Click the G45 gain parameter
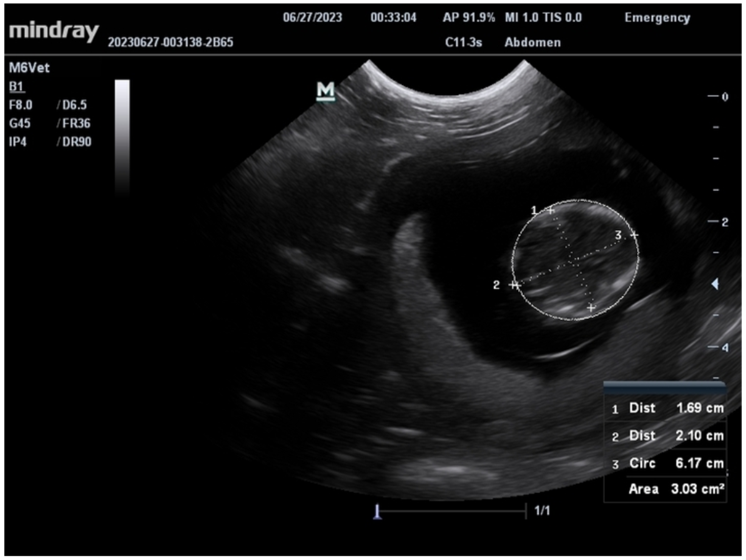 coord(20,123)
